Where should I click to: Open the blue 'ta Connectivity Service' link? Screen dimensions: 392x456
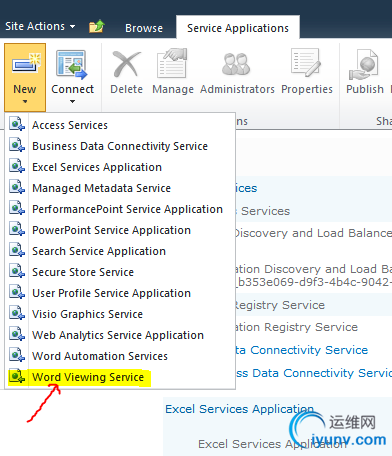(x=302, y=350)
